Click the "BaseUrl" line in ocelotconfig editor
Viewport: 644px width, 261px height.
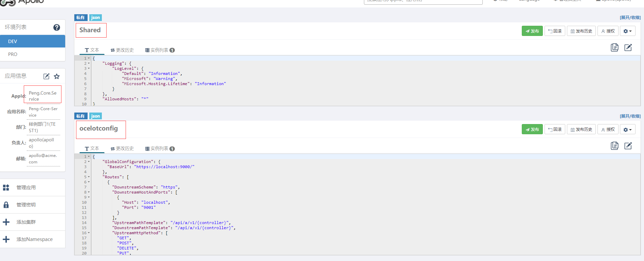tap(151, 167)
